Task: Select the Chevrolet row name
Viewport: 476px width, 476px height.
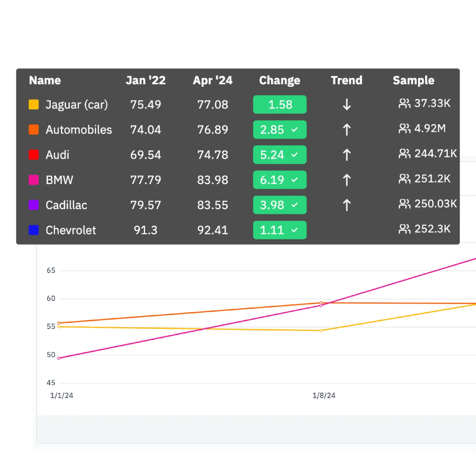Action: click(71, 230)
